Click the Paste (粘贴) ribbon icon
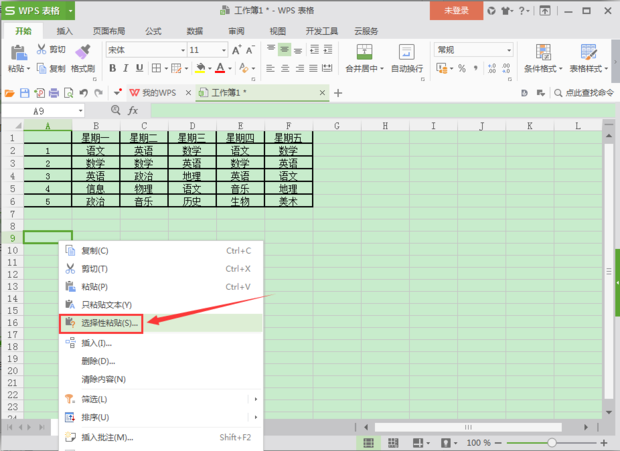620x451 pixels. 18,52
